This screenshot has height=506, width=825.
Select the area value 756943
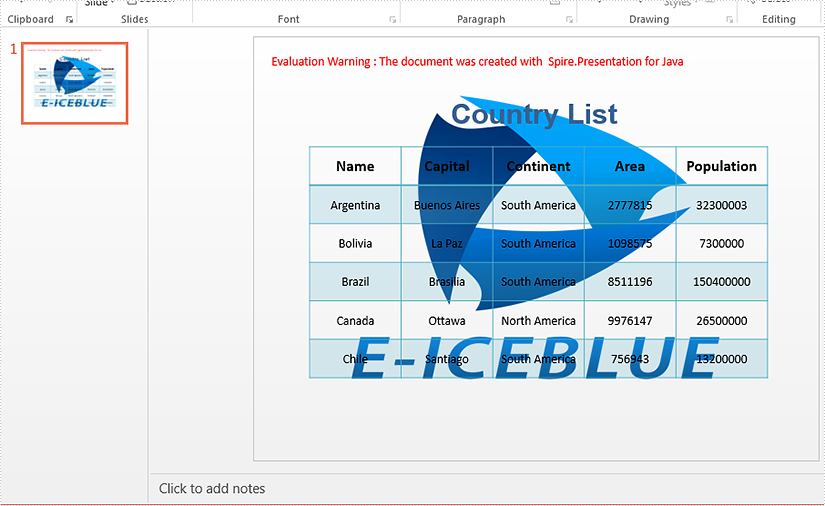[x=630, y=359]
